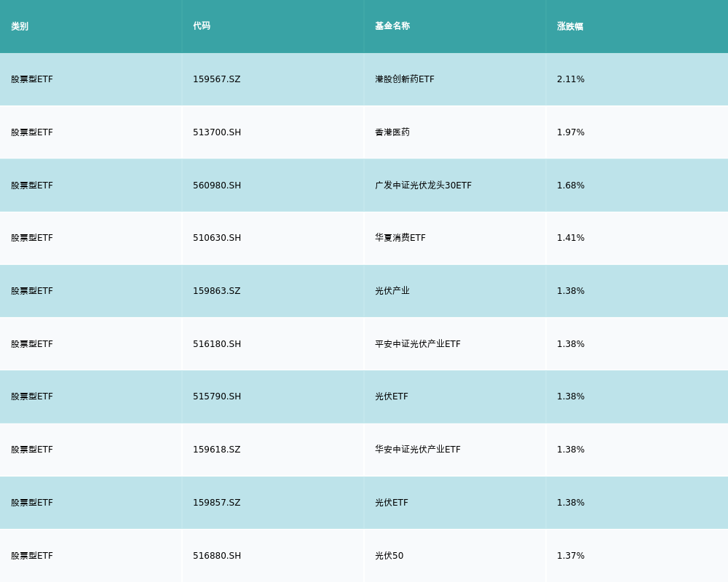Select code 560980.SH
This screenshot has width=728, height=582.
click(x=217, y=186)
